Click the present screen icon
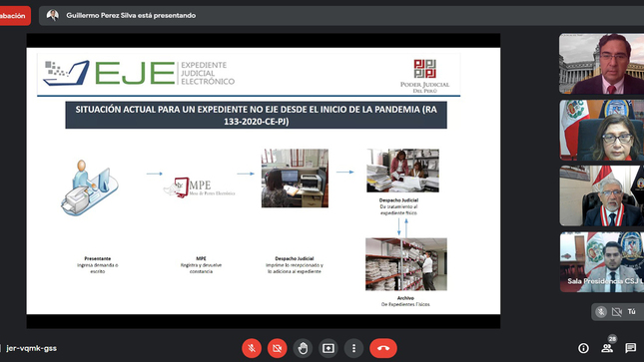644x362 pixels. (x=328, y=348)
